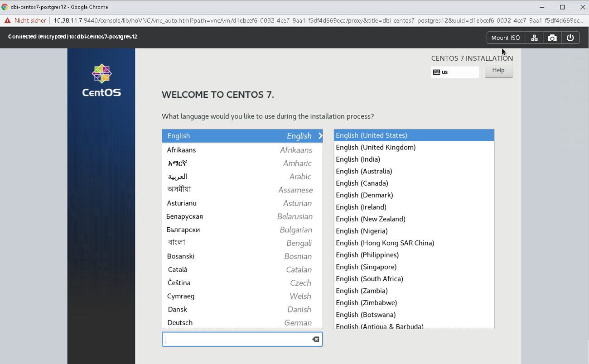Clear the language search field

316,339
